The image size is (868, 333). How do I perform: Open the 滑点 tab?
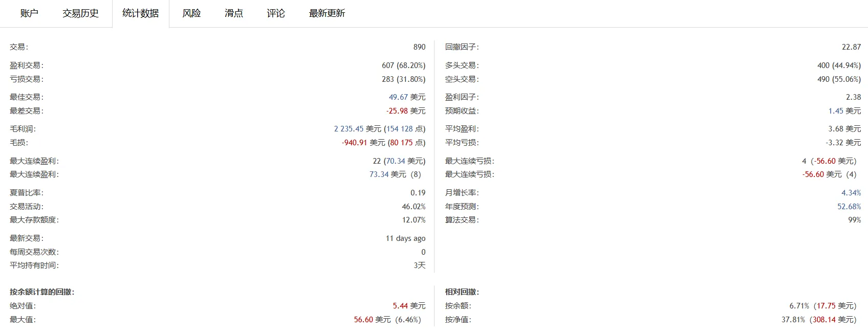pyautogui.click(x=233, y=13)
